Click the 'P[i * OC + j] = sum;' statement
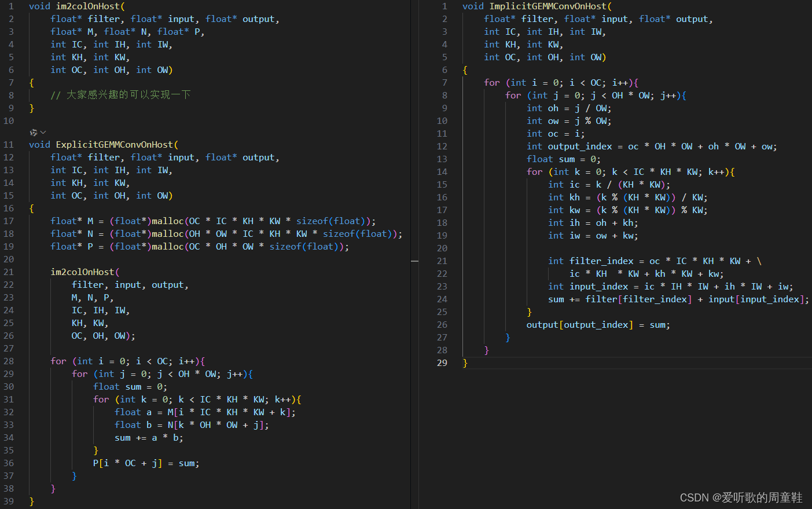This screenshot has width=812, height=509. point(146,463)
